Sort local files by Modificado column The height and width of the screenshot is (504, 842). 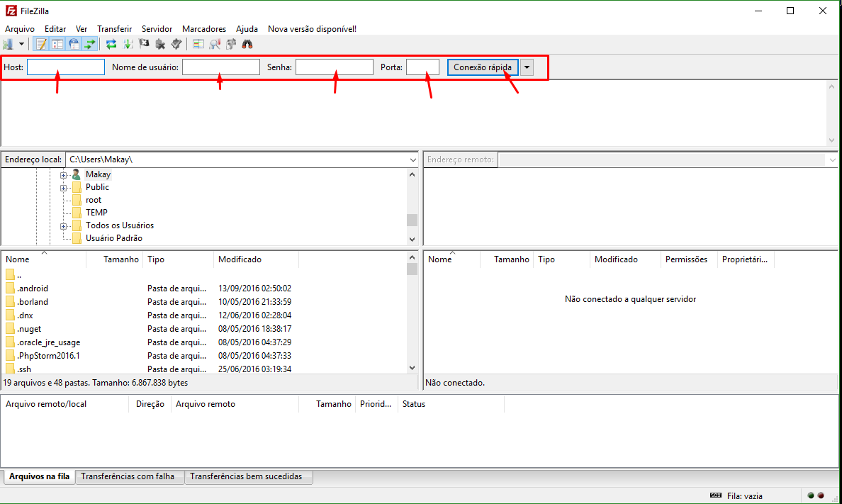[256, 259]
